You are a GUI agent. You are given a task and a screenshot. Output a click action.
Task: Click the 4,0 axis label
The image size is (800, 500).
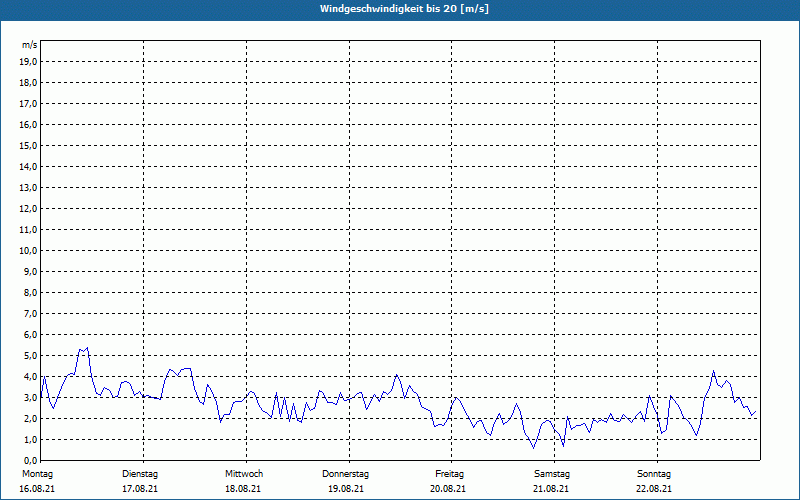pyautogui.click(x=30, y=377)
